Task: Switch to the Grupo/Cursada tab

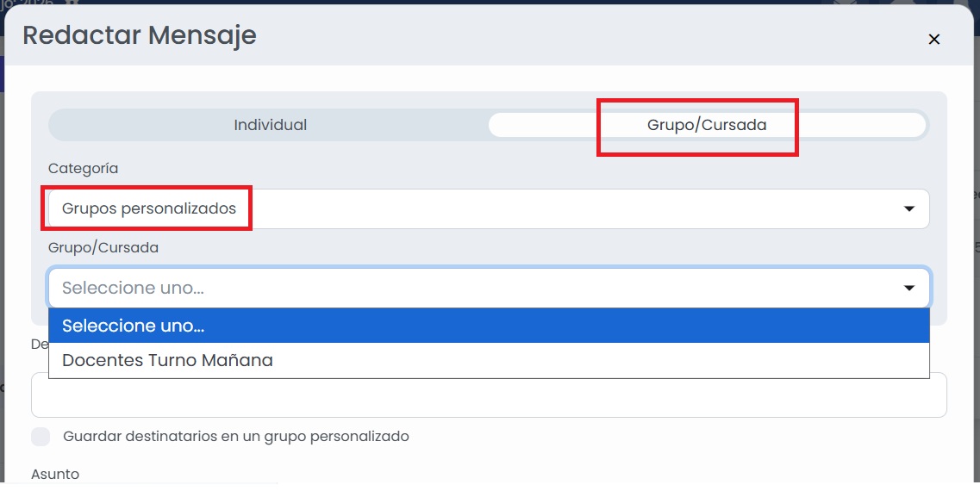Action: click(707, 125)
